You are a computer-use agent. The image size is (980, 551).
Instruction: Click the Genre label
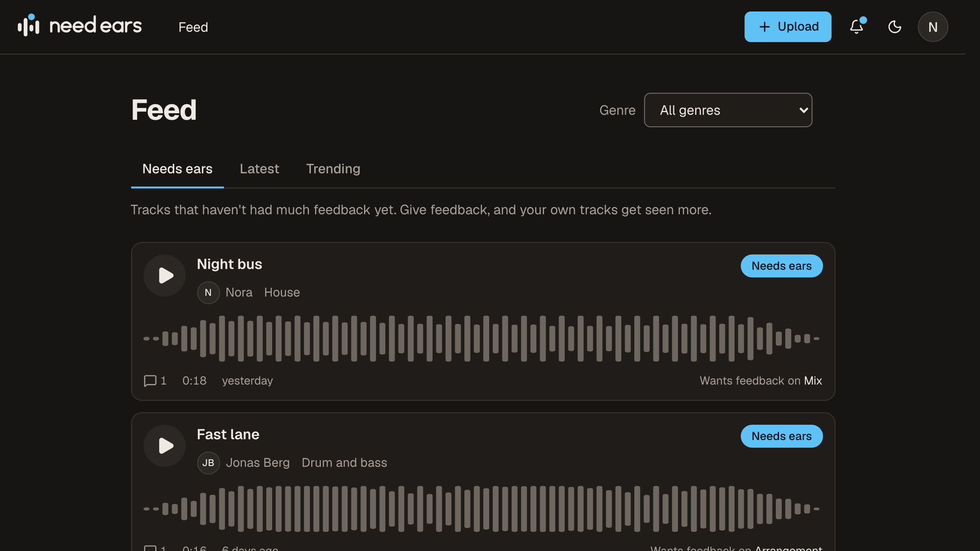617,110
